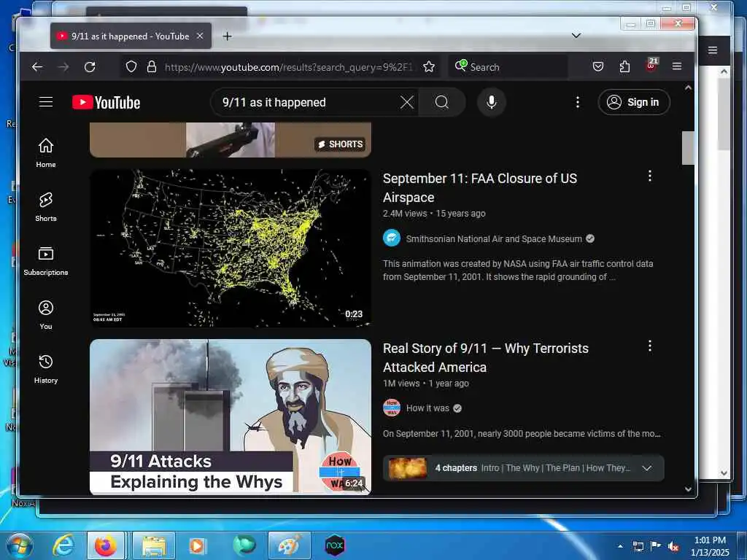
Task: Click the Firefox URL address bar
Action: 289,66
